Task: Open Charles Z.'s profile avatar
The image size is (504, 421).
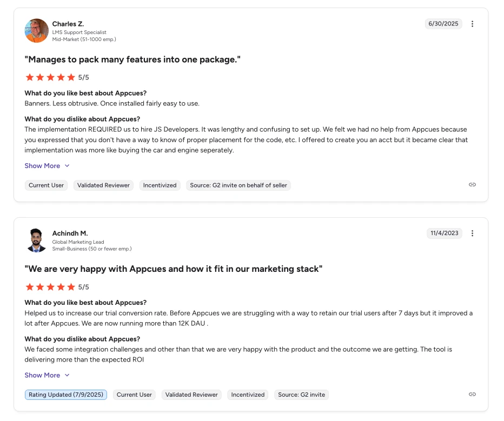Action: click(x=36, y=31)
